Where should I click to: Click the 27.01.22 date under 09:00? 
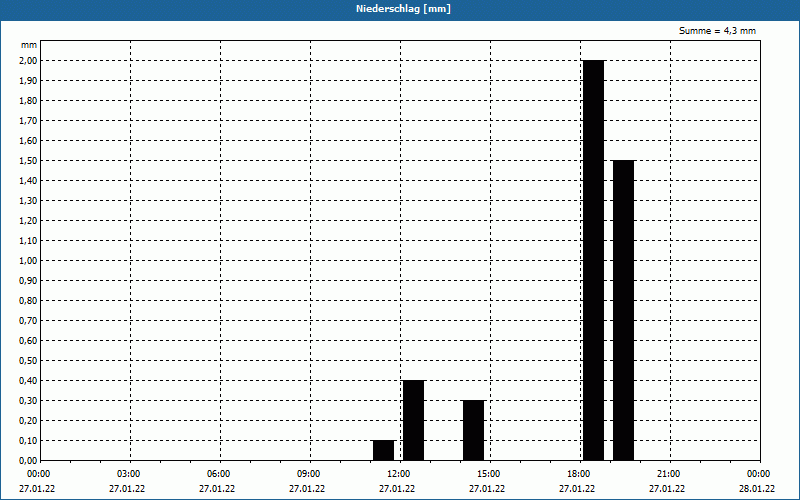click(307, 489)
